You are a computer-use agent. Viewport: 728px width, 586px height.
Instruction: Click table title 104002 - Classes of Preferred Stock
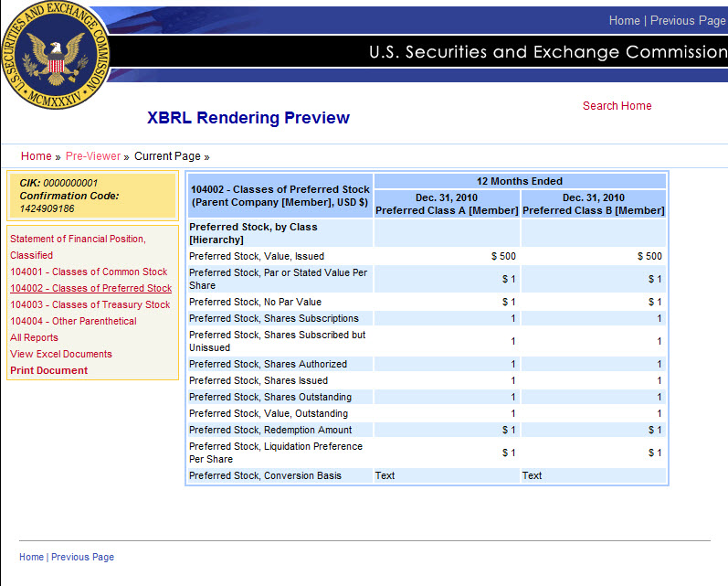pos(280,196)
